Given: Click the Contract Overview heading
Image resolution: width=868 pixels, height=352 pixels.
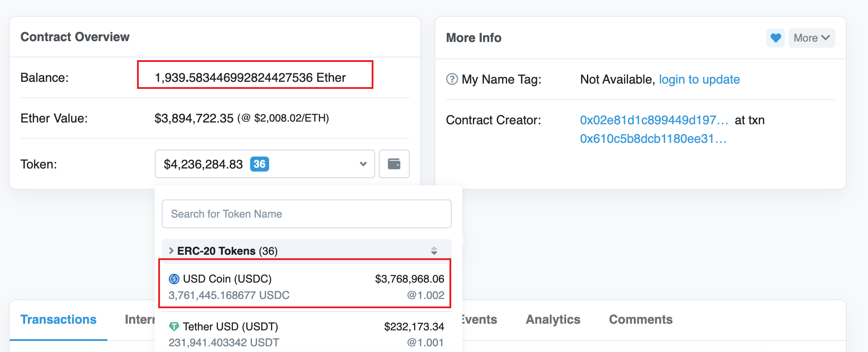Looking at the screenshot, I should click(75, 37).
